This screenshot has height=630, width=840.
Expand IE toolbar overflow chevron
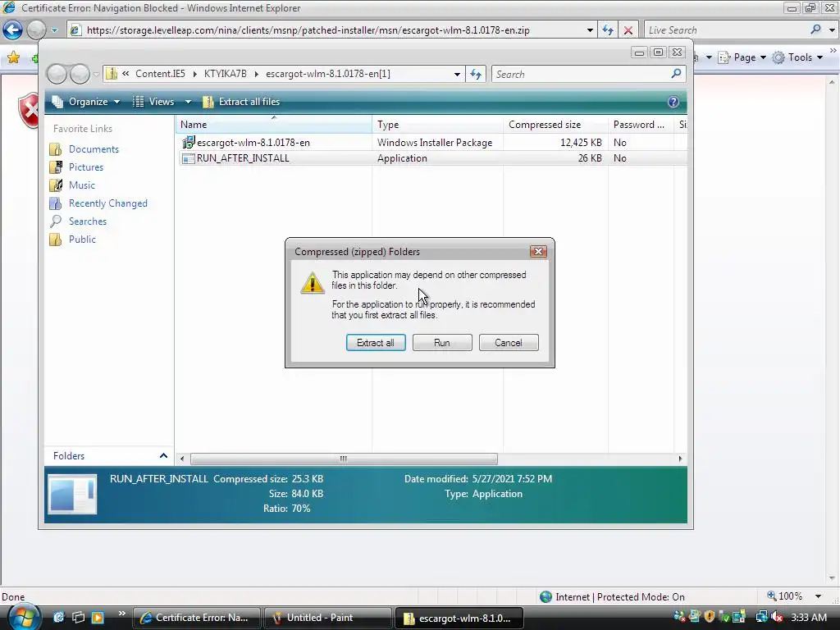pyautogui.click(x=833, y=50)
